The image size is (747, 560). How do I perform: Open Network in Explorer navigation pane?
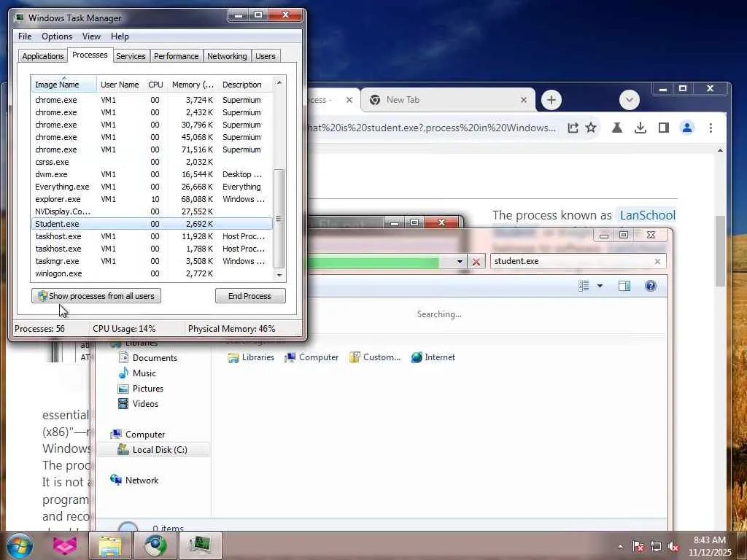click(134, 480)
